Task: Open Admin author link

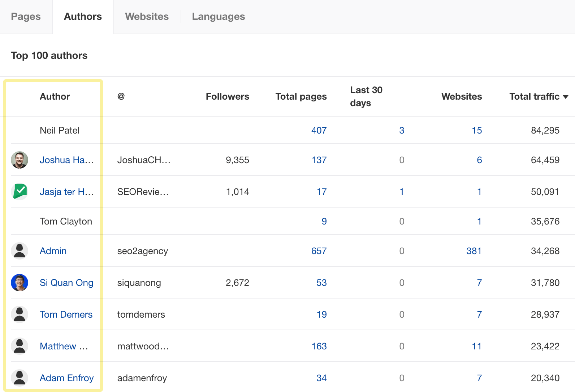Action: tap(53, 251)
